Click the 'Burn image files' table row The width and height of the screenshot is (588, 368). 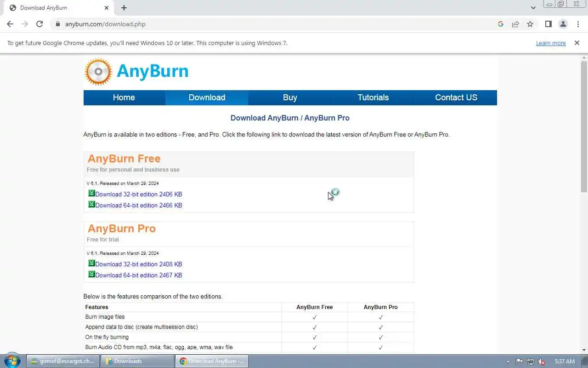pyautogui.click(x=249, y=317)
